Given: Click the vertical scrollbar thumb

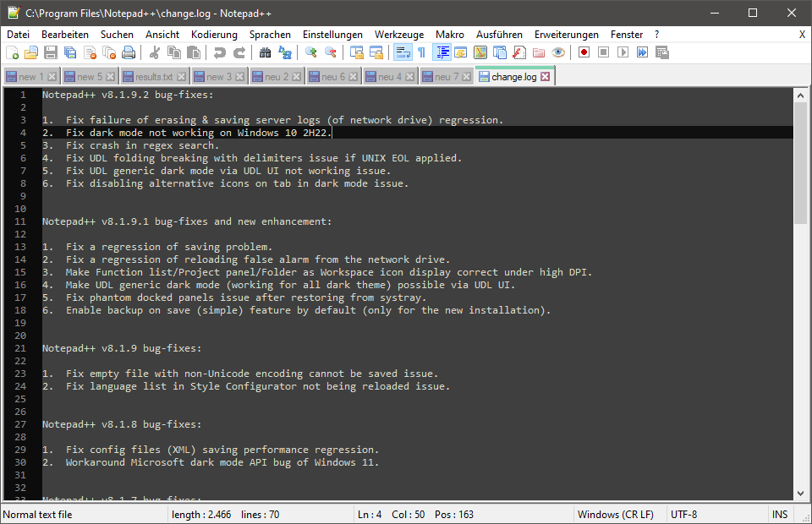Looking at the screenshot, I should point(801,163).
